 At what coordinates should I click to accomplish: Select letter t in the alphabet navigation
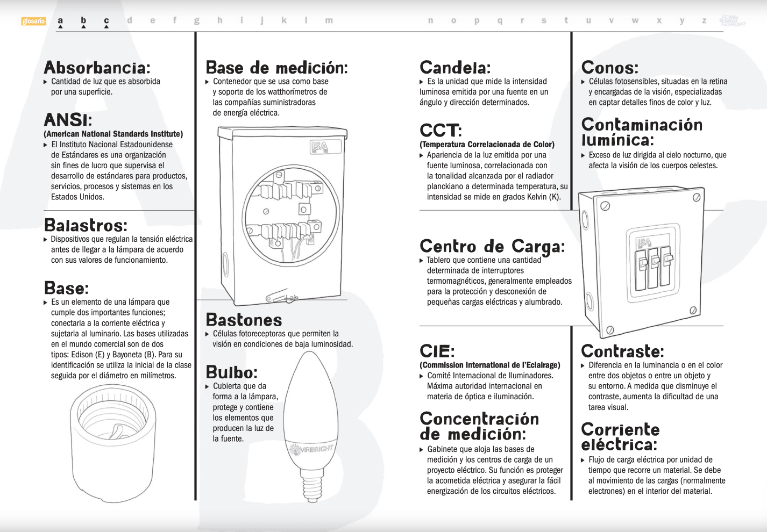coord(566,20)
